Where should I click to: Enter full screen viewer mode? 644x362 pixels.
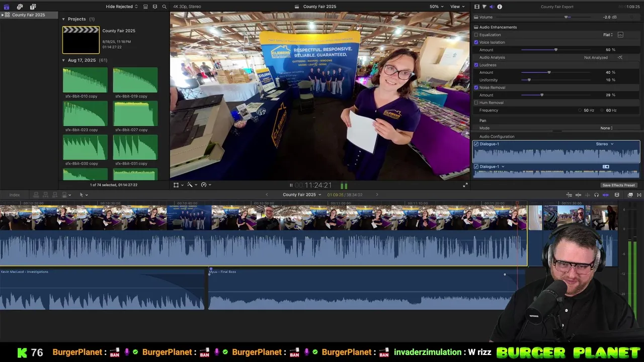465,185
